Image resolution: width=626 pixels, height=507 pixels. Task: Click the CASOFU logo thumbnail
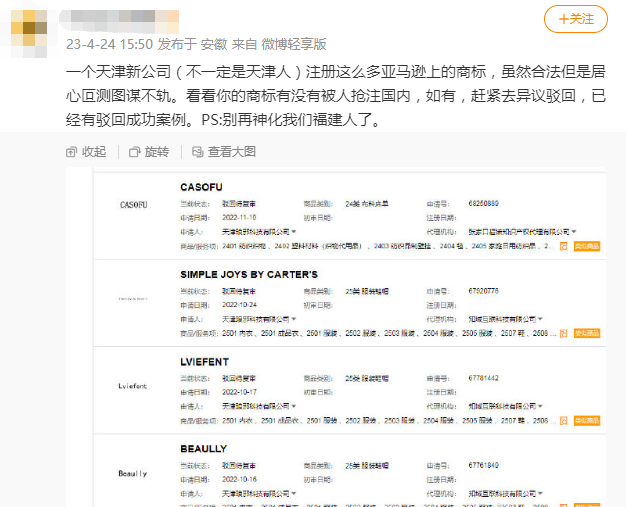pos(134,205)
